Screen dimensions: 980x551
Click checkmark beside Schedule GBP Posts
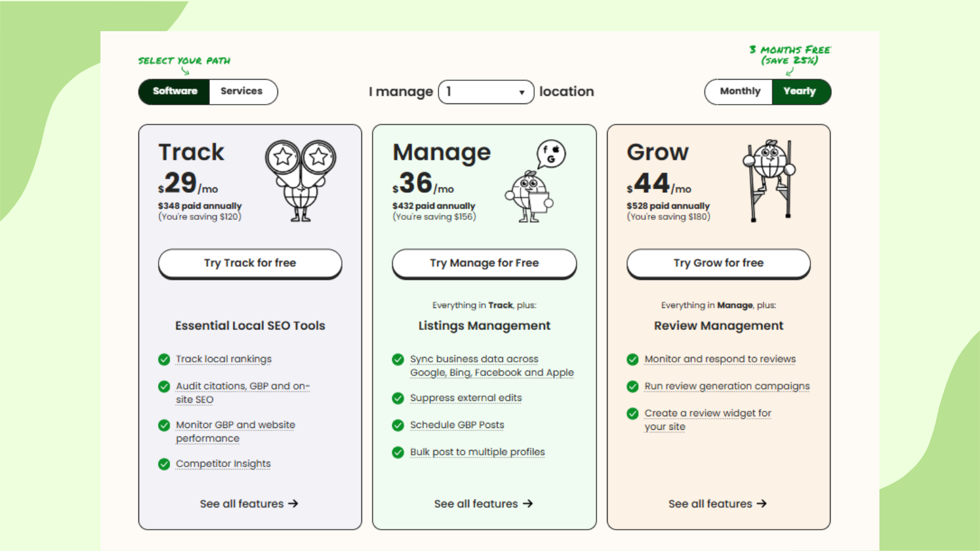coord(398,425)
